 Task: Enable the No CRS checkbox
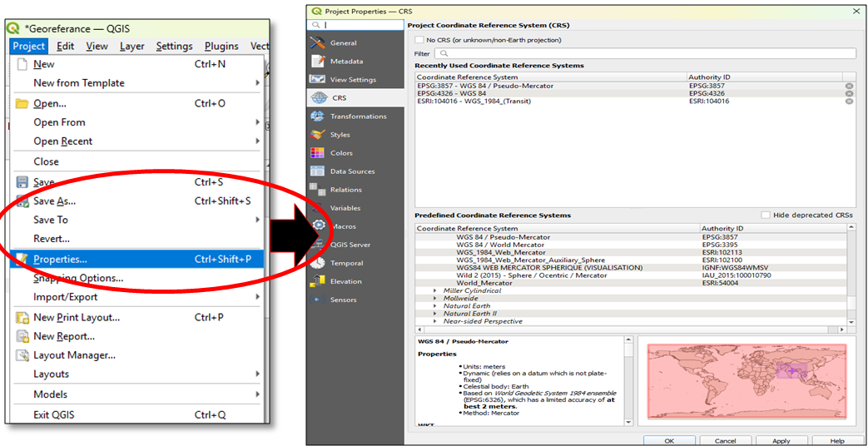pyautogui.click(x=419, y=40)
